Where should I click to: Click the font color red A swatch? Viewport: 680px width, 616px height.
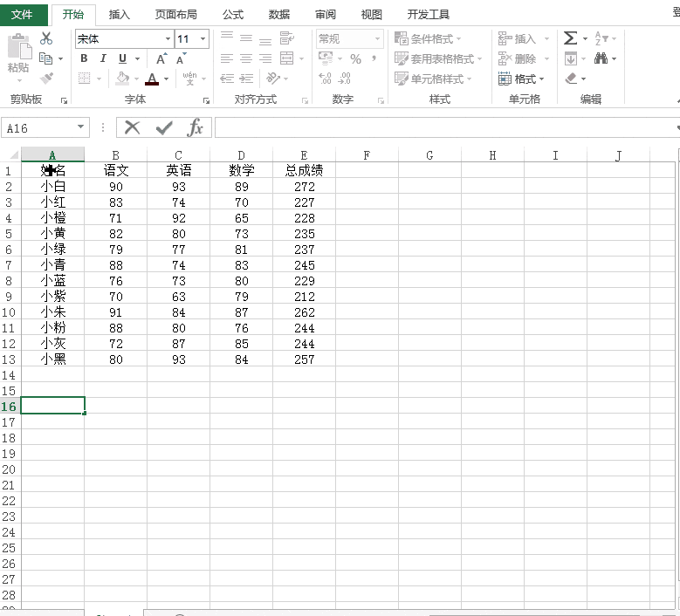[151, 79]
